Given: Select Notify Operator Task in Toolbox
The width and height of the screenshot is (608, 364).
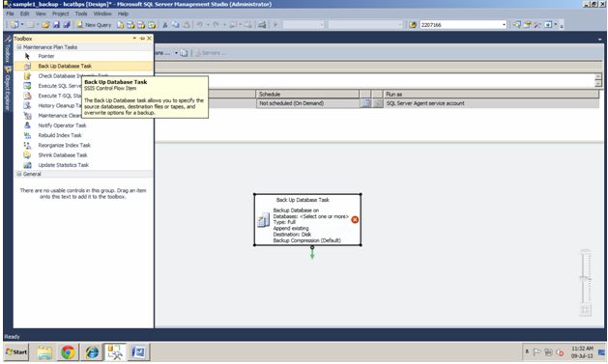Looking at the screenshot, I should (x=83, y=126).
